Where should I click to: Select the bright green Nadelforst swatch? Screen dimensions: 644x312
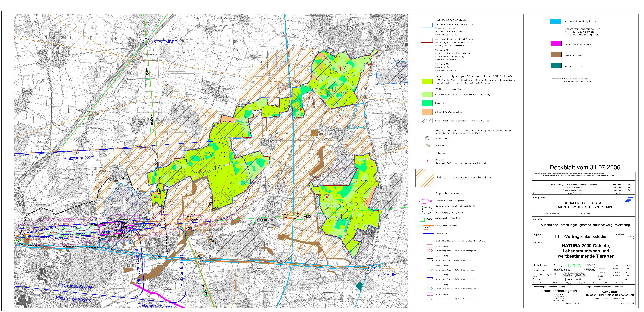click(427, 103)
